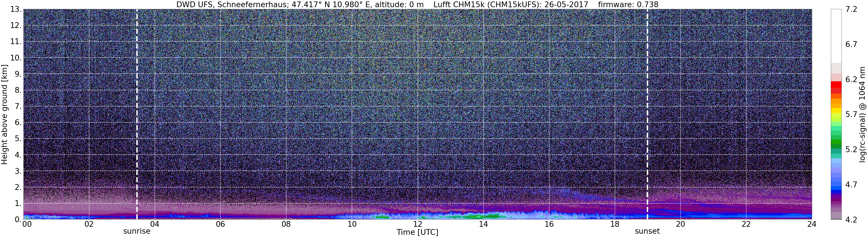Click the height axis tick '5.'
The image size is (868, 238).
click(18, 139)
